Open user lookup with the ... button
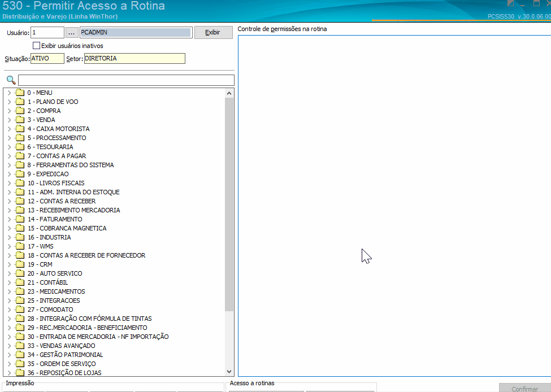551x392 pixels. click(71, 33)
